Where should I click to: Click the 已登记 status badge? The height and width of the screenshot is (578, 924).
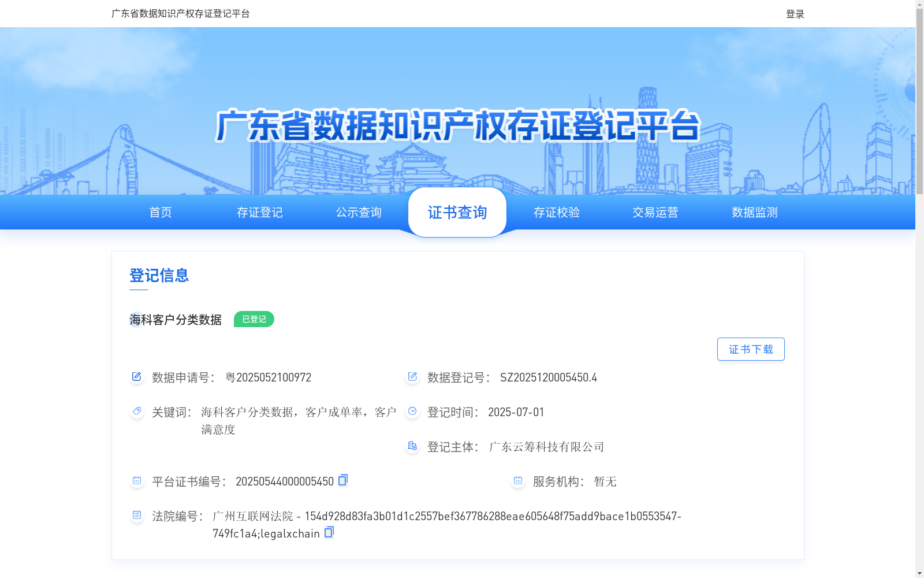click(x=254, y=319)
